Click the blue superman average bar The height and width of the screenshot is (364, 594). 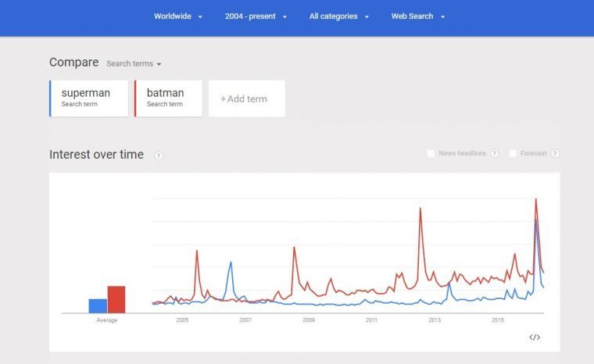[98, 306]
